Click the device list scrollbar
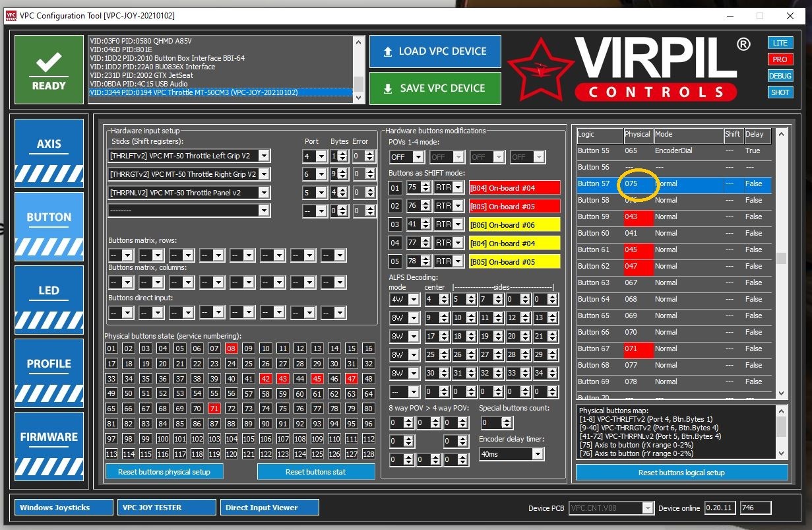 pos(359,70)
